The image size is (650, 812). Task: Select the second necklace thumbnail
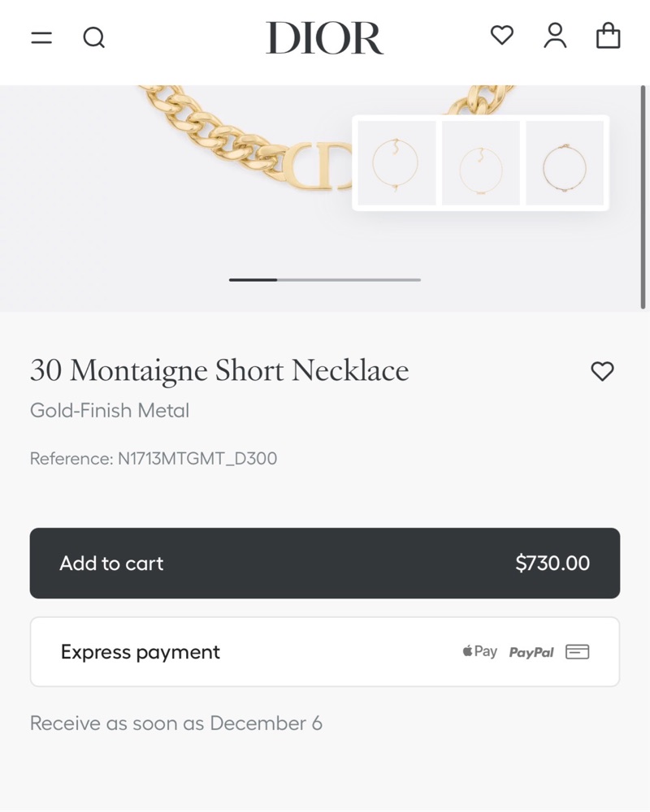(x=481, y=163)
